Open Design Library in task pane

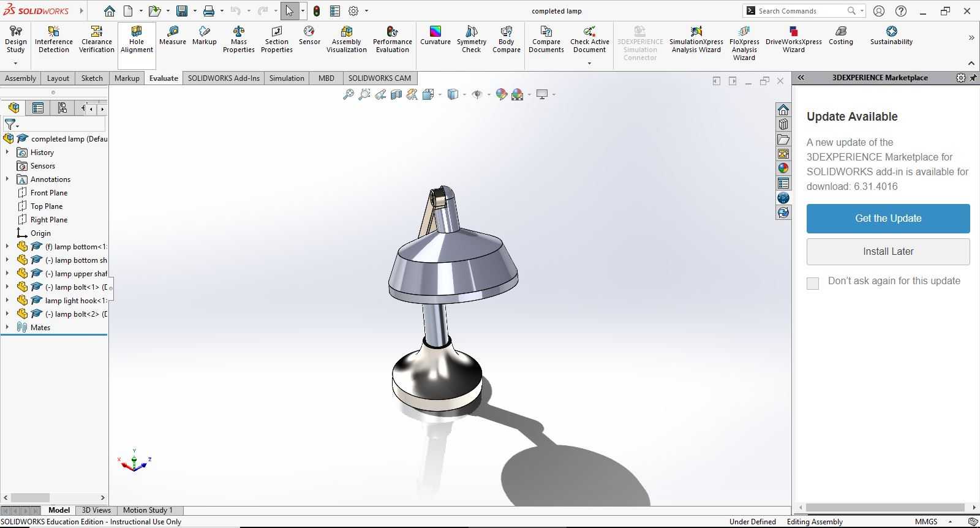pyautogui.click(x=783, y=124)
